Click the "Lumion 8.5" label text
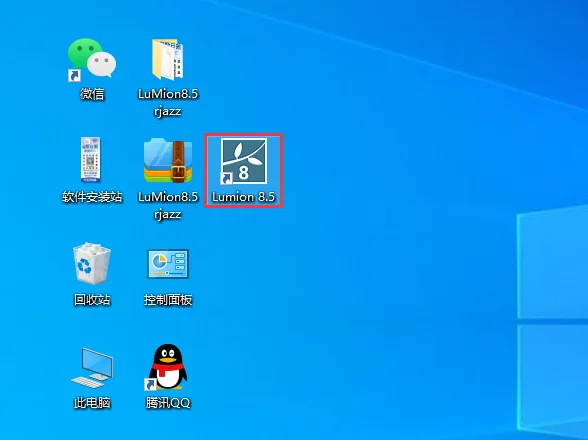 pos(244,197)
